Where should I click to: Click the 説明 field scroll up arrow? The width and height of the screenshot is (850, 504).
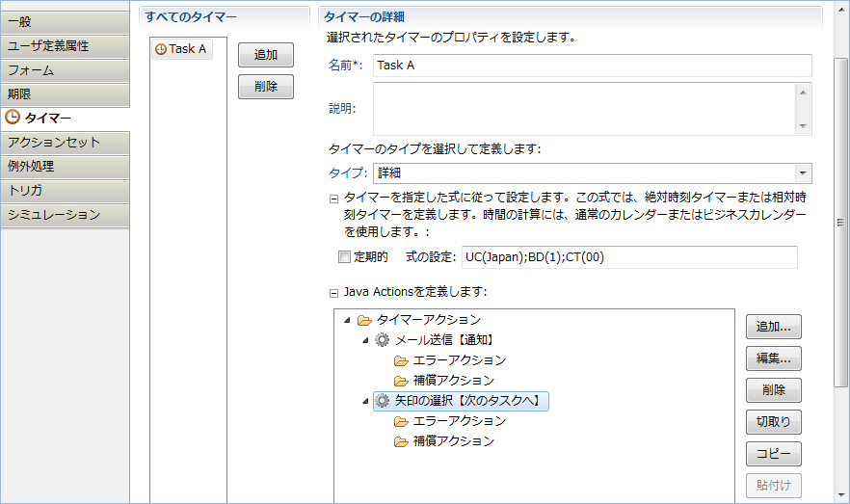pos(804,93)
